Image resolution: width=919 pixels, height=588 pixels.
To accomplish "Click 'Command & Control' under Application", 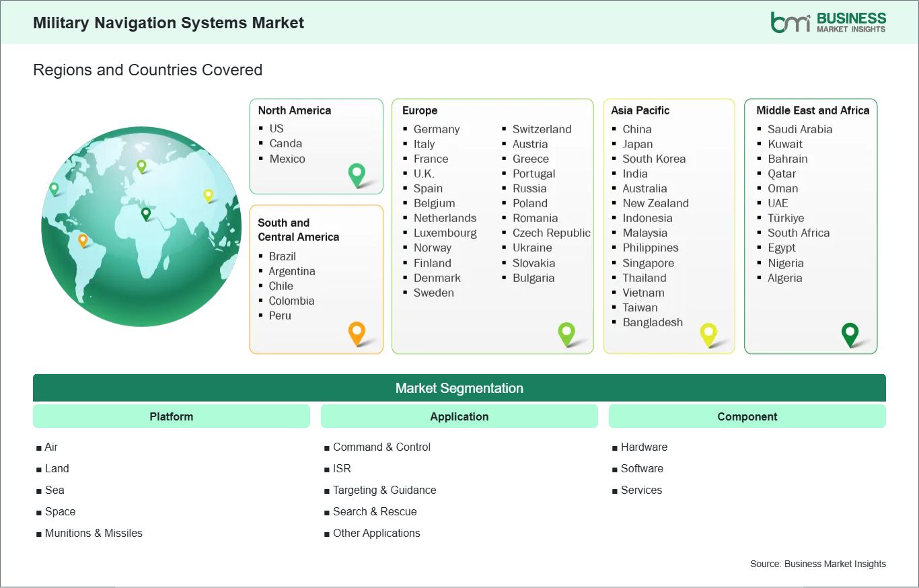I will pyautogui.click(x=381, y=447).
